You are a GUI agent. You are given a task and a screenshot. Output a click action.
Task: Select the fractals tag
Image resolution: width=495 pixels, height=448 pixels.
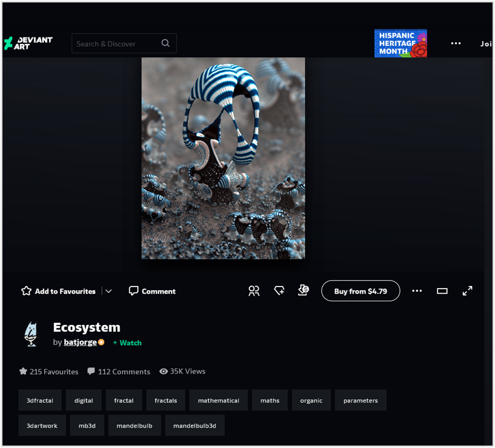tap(166, 400)
